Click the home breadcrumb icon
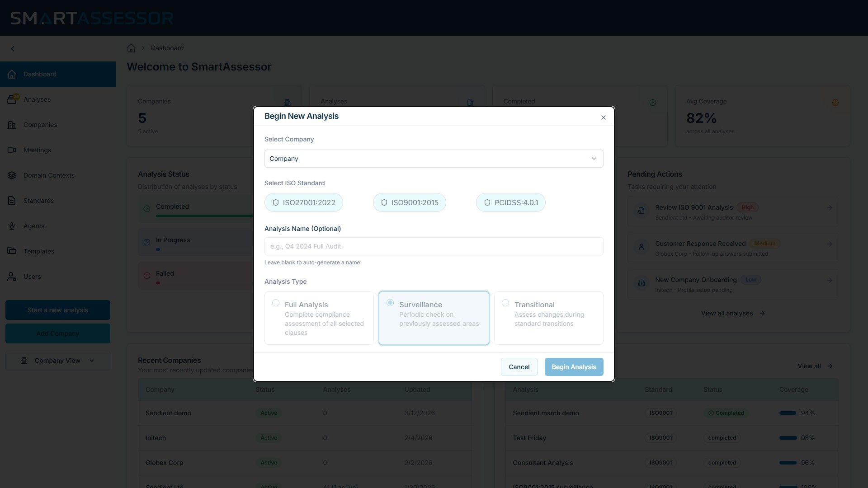868x488 pixels. point(131,48)
